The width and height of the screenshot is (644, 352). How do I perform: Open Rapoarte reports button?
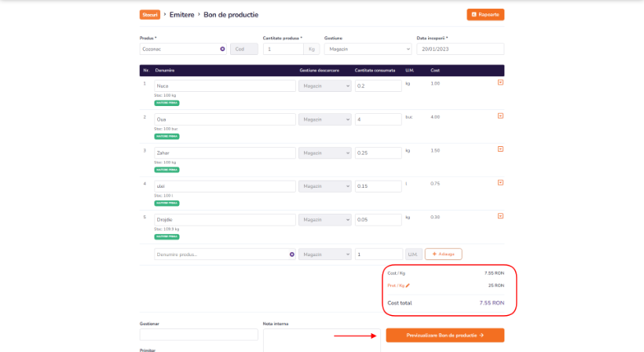click(x=485, y=14)
